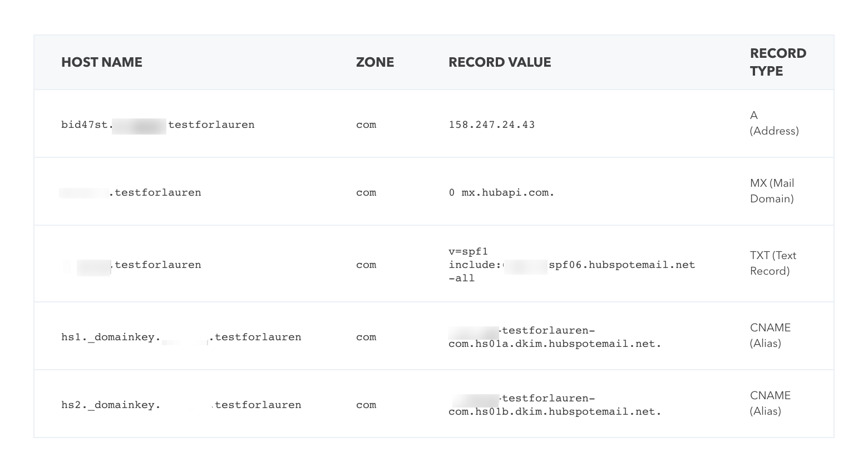Click the 0 mx.hubapi.com. record value
The width and height of the screenshot is (868, 457).
click(x=501, y=192)
